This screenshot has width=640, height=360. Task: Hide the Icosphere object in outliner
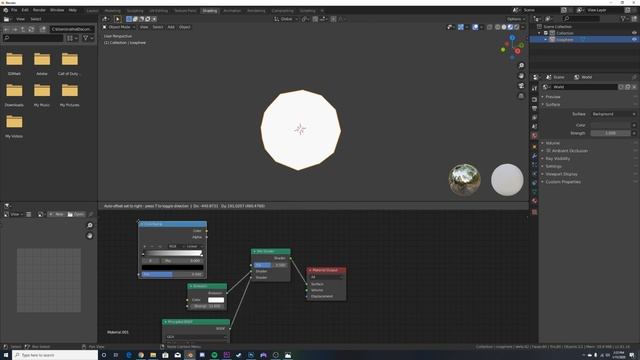click(x=634, y=40)
